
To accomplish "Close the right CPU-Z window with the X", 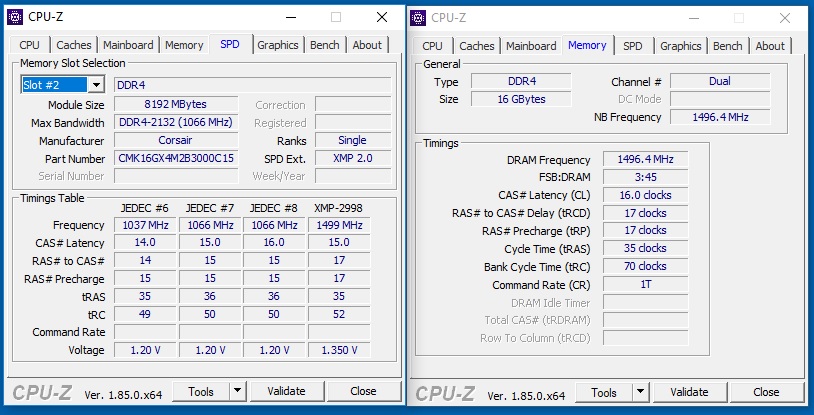I will (785, 18).
